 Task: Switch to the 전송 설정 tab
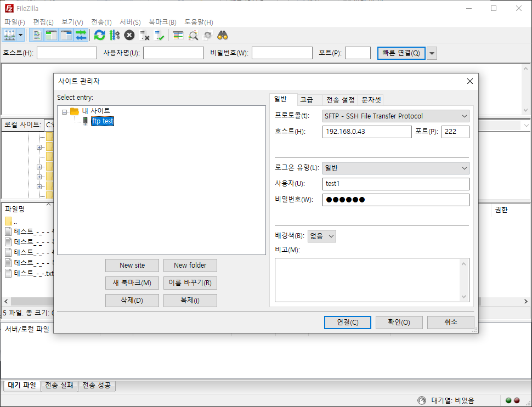[x=340, y=100]
